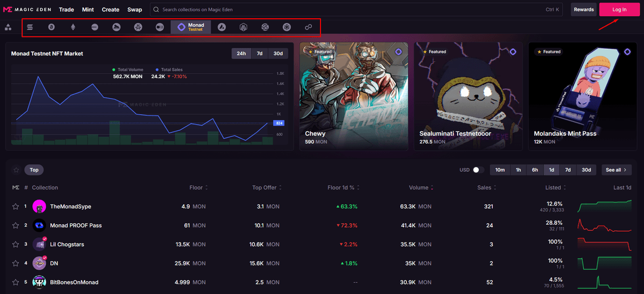Click TheMonadSype collection avatar

click(x=39, y=207)
